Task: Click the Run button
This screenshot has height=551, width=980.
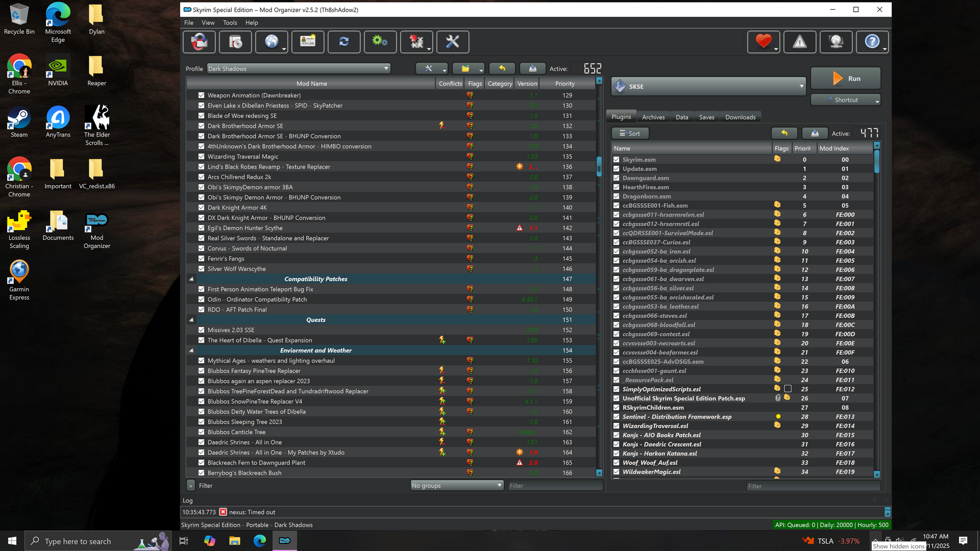Action: coord(846,79)
